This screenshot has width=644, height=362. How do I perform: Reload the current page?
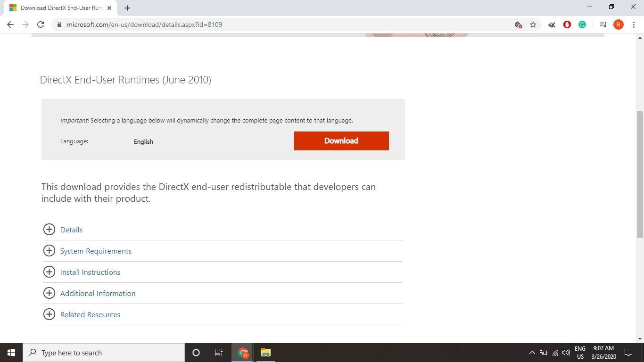pyautogui.click(x=41, y=25)
